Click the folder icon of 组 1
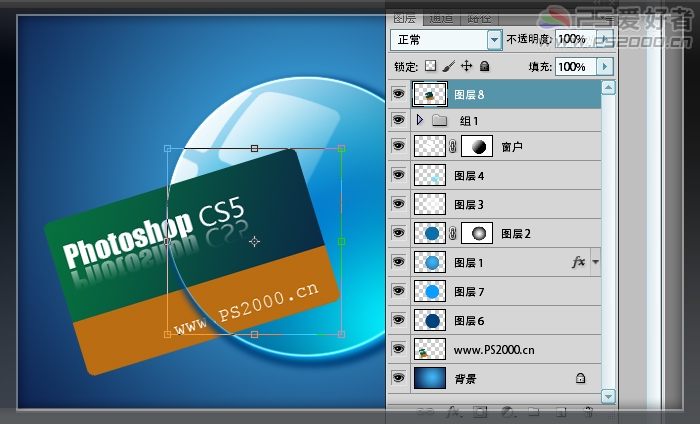This screenshot has width=700, height=424. point(440,120)
